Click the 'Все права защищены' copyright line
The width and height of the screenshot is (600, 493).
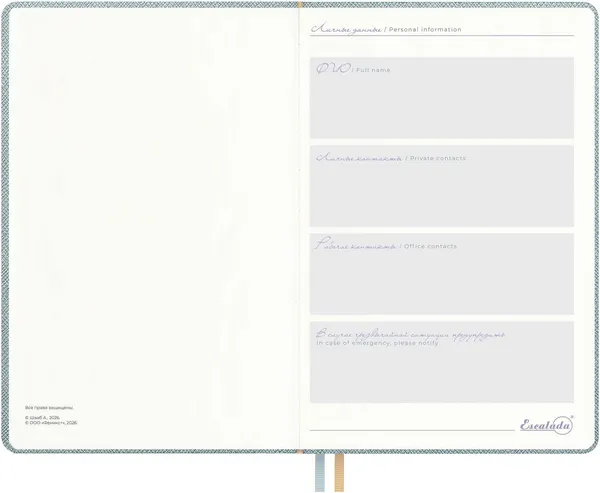click(49, 408)
